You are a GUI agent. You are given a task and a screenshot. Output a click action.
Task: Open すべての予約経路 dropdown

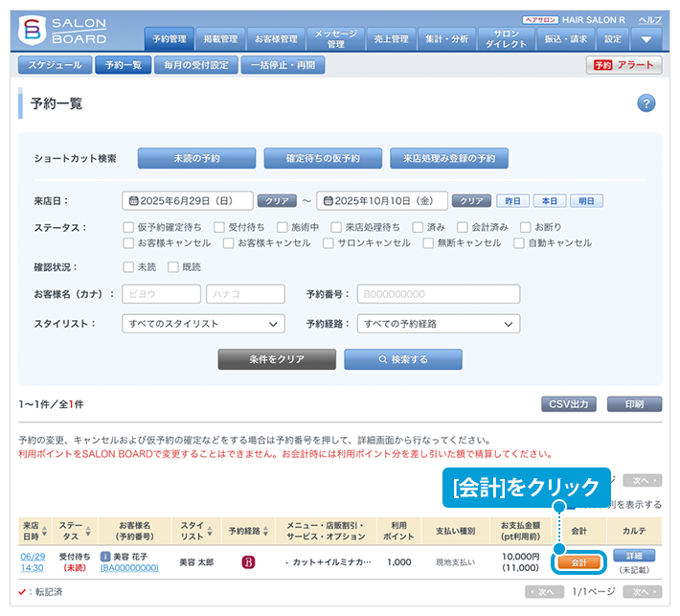point(439,324)
